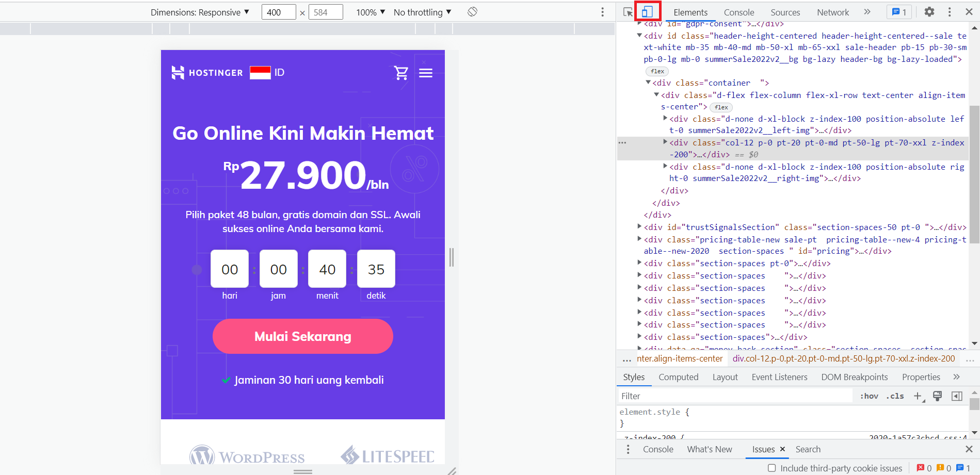Click the disabled rotate viewport icon

472,11
